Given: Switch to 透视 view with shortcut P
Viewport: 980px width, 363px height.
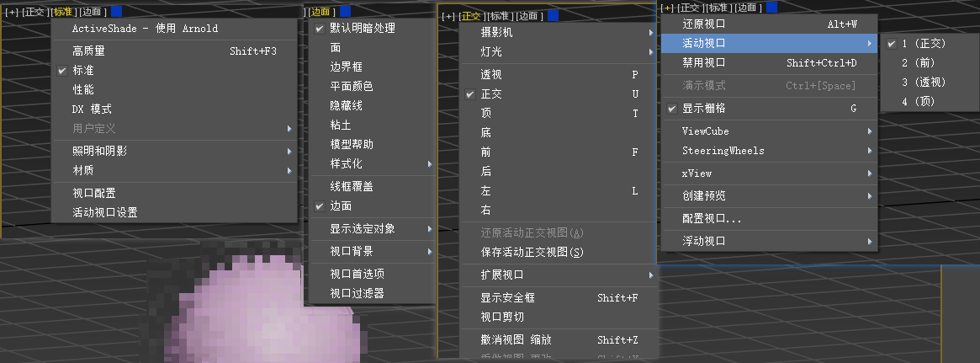Looking at the screenshot, I should click(558, 74).
